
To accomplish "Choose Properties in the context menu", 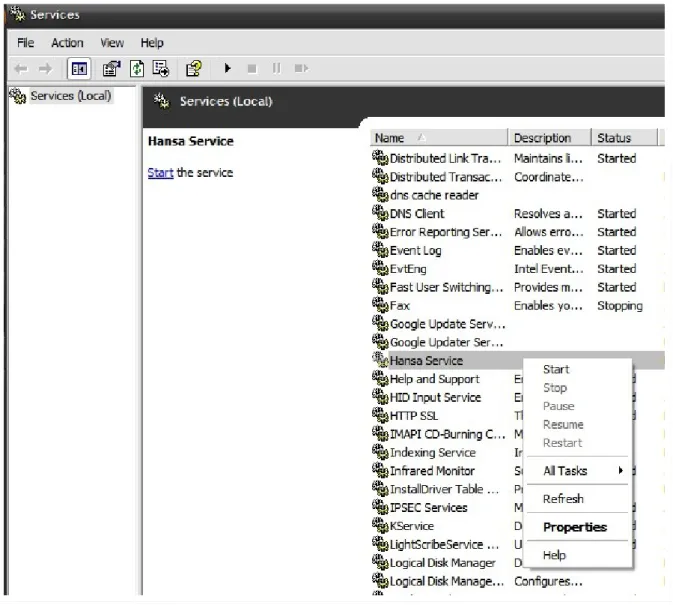I will click(x=578, y=527).
